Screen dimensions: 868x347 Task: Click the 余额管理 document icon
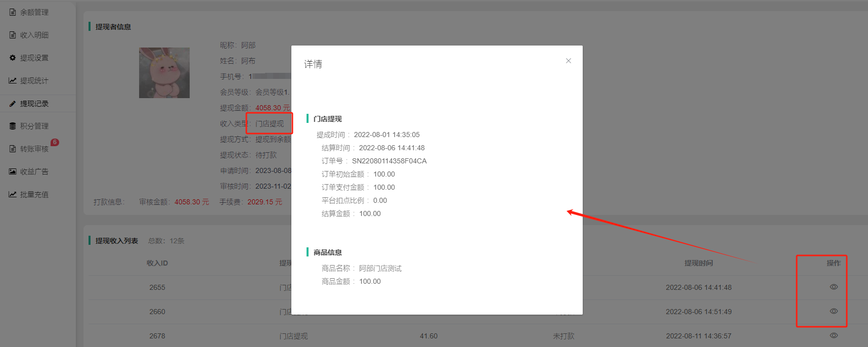[13, 12]
